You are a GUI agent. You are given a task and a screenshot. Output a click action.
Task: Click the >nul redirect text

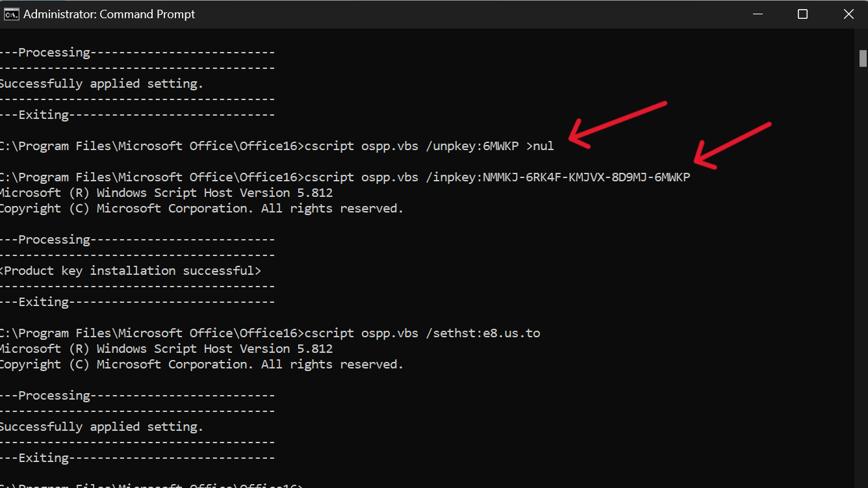click(x=540, y=146)
